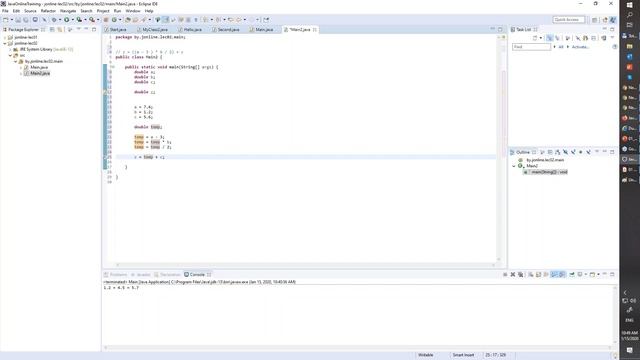The height and width of the screenshot is (360, 640).
Task: Toggle Categorized view in Task List
Action: pyautogui.click(x=550, y=38)
